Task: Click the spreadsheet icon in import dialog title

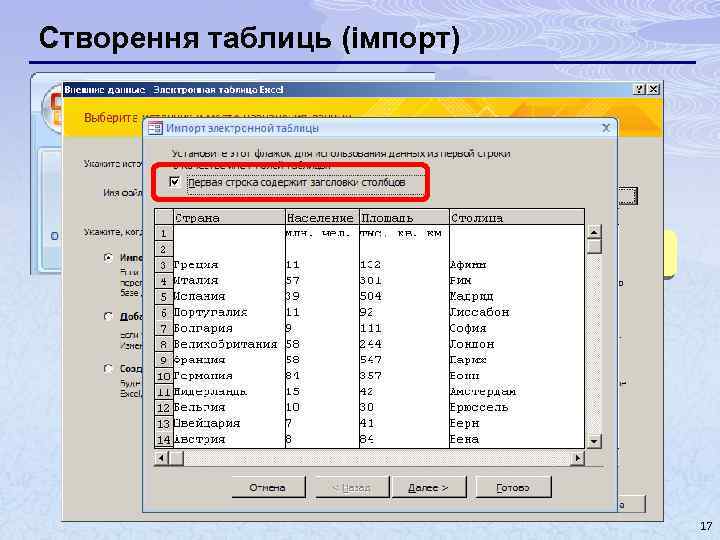Action: (155, 128)
